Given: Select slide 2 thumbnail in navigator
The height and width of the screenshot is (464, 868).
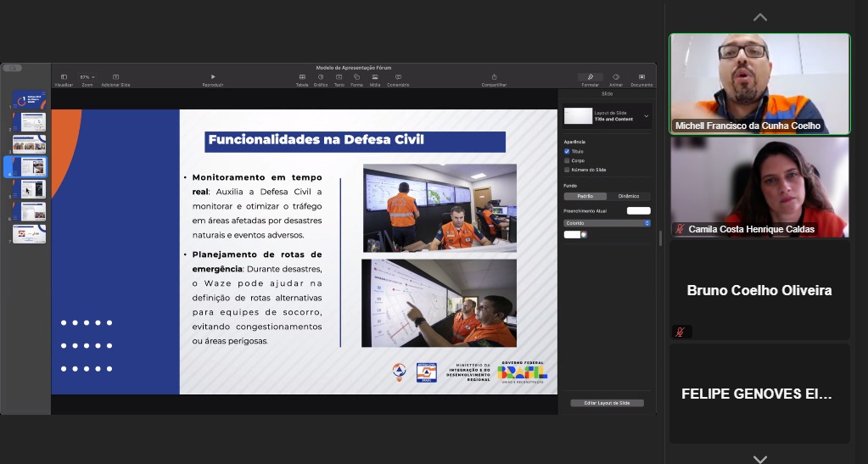Looking at the screenshot, I should [30, 122].
